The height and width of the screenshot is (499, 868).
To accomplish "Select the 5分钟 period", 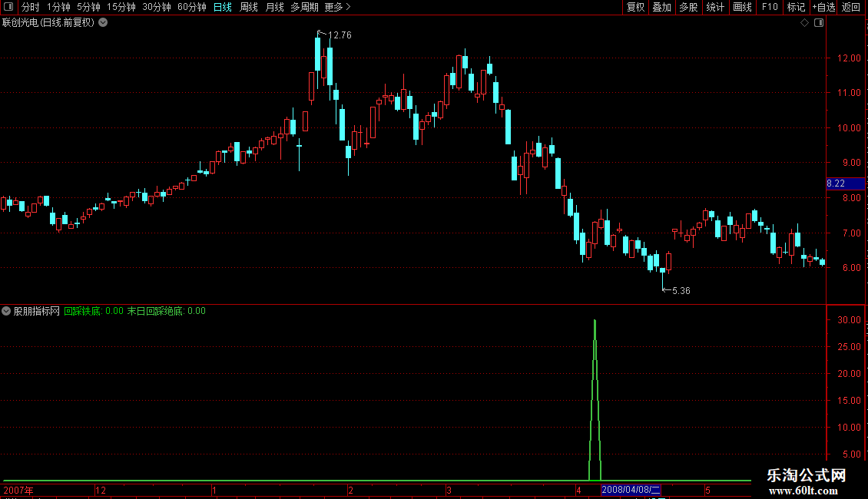I will 88,7.
